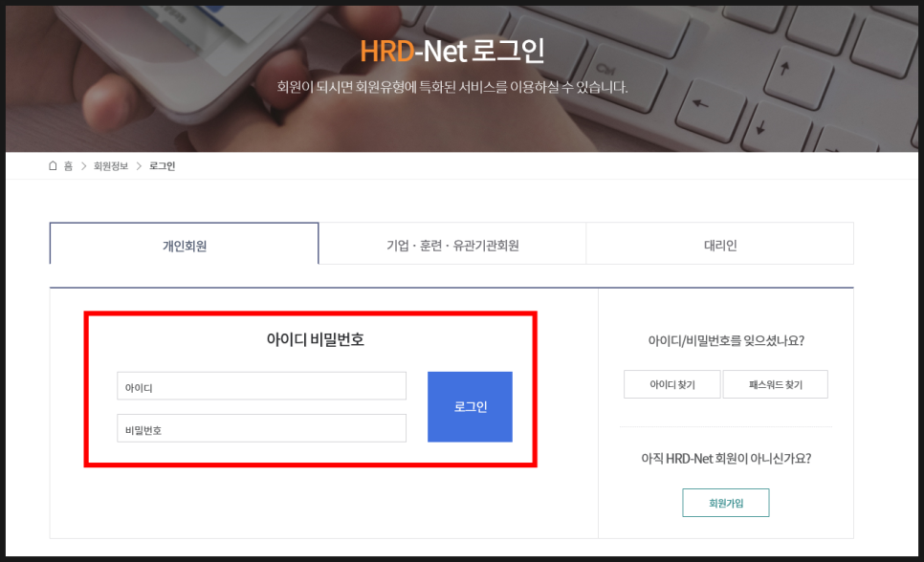Switch to the 대리인 tab

point(720,244)
